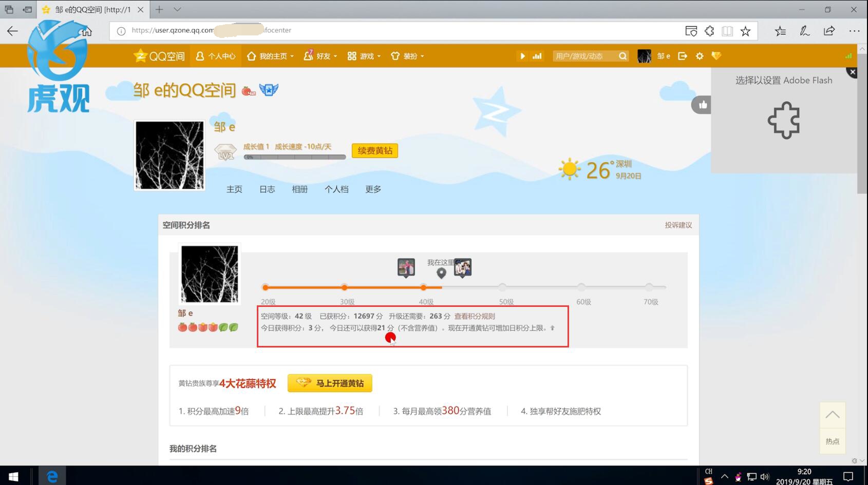Click the share page icon
868x485 pixels.
(829, 31)
